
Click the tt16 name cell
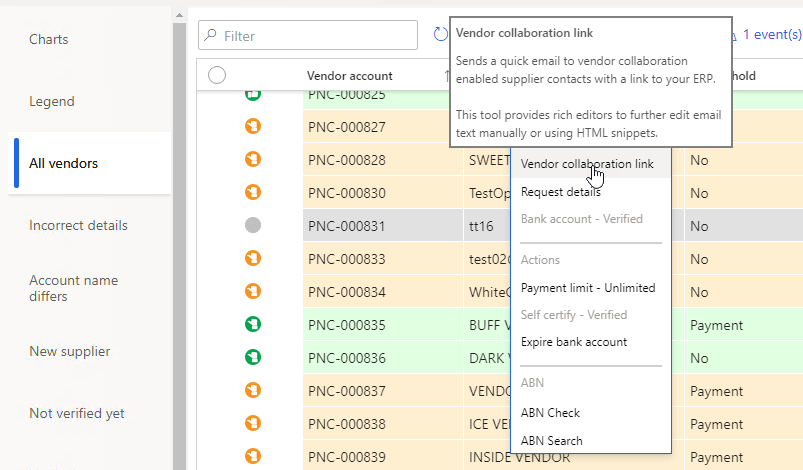tap(481, 226)
